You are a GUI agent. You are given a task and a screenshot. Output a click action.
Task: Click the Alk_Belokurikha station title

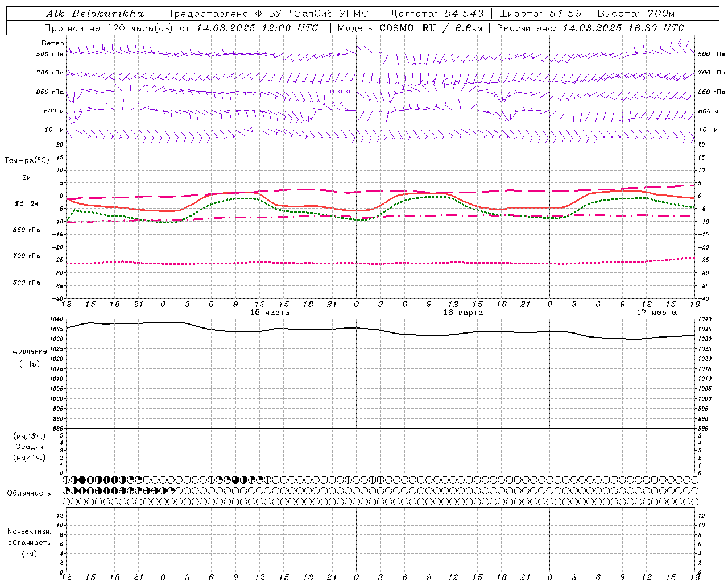click(x=95, y=14)
